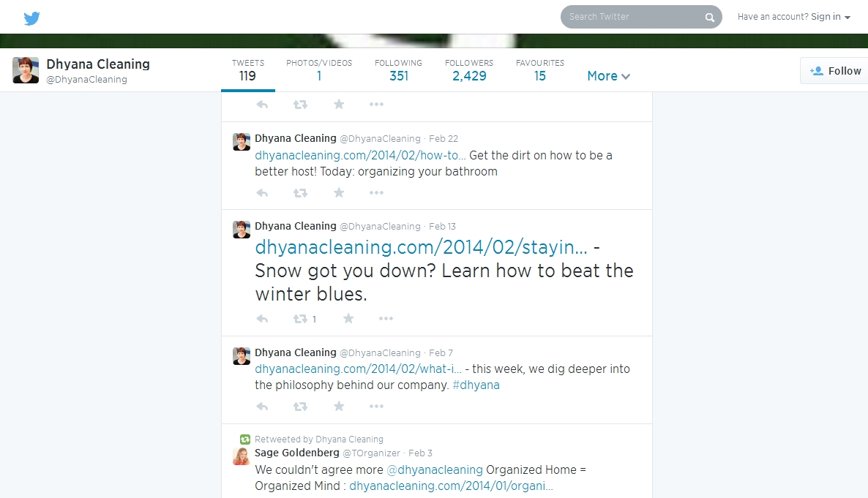Favourite the Feb 13 winter blues tweet

tap(348, 319)
